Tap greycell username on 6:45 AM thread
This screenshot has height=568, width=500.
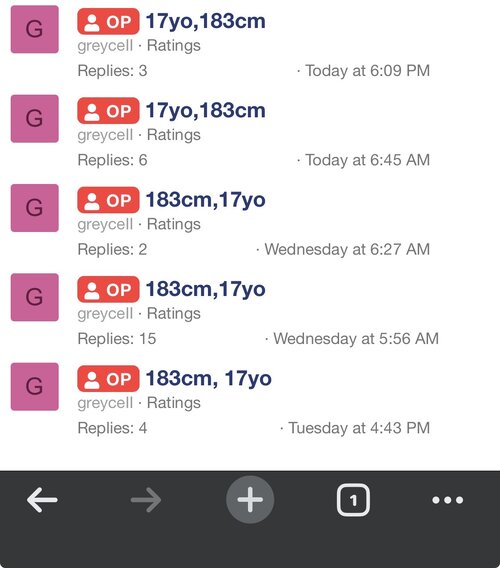pyautogui.click(x=105, y=135)
